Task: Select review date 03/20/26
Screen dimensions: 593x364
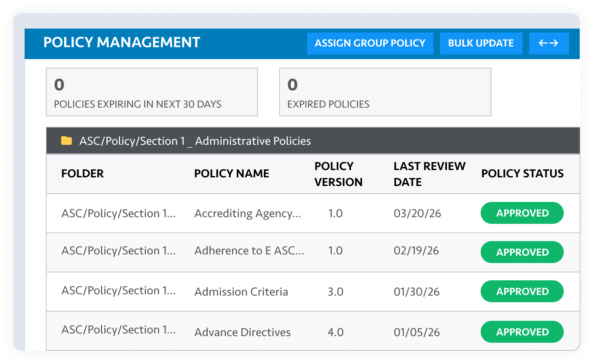Action: pyautogui.click(x=417, y=213)
